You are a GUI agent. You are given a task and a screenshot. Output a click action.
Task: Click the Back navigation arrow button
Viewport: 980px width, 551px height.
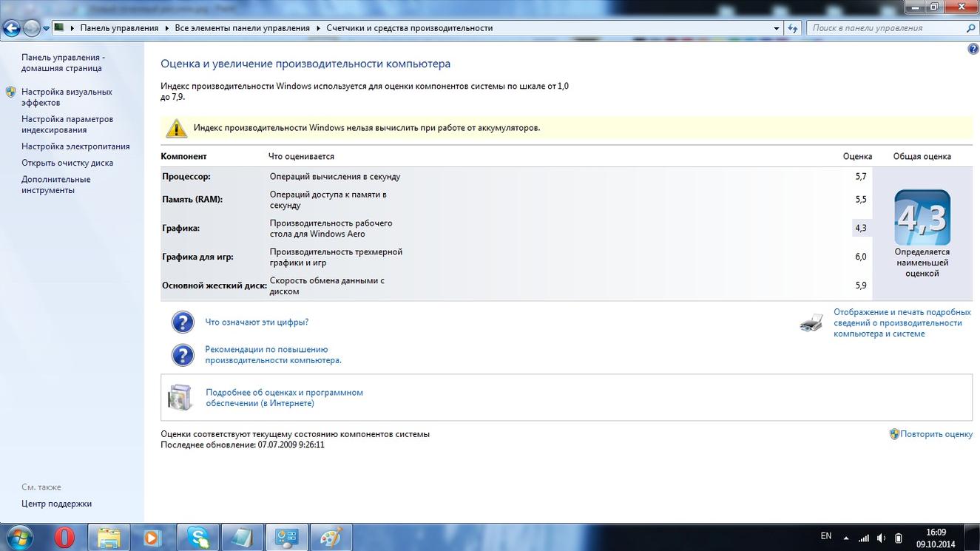click(13, 28)
